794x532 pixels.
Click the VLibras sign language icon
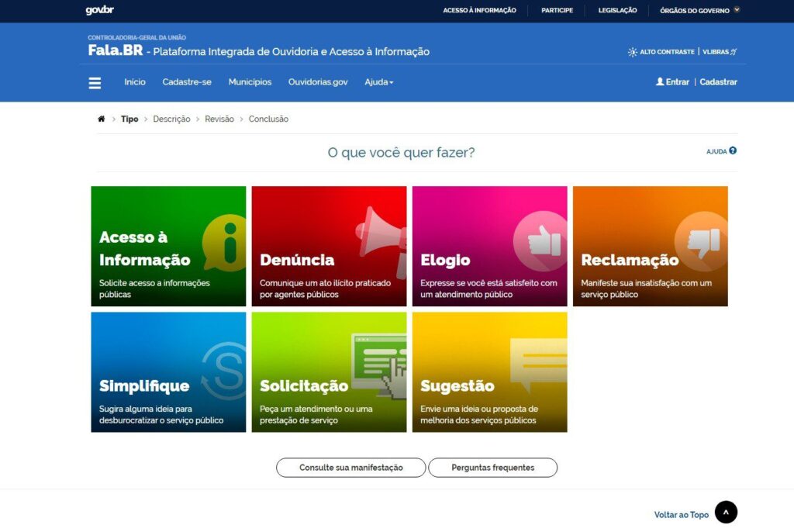(x=734, y=52)
